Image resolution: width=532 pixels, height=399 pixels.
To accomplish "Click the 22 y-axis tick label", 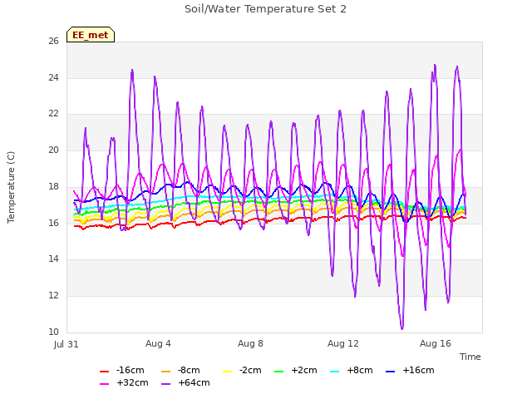I will coord(53,114).
